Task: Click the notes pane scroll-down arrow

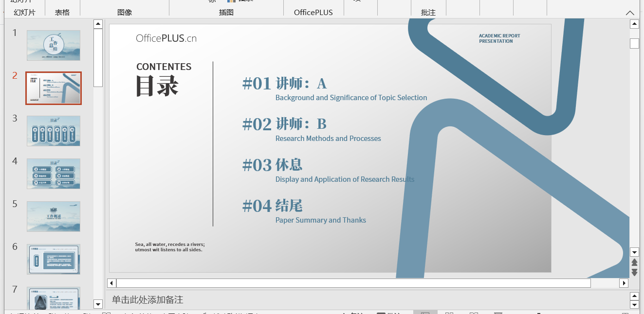Action: (634, 305)
